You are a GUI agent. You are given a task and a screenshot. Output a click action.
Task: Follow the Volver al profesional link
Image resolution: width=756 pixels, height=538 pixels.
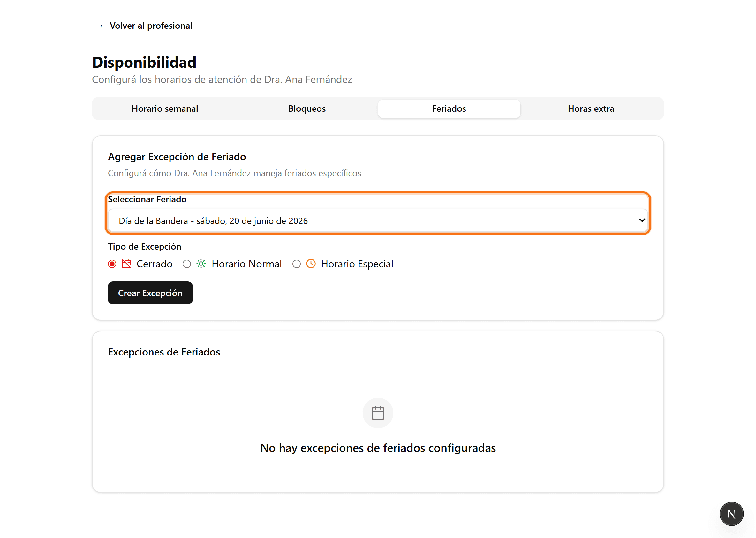(146, 26)
